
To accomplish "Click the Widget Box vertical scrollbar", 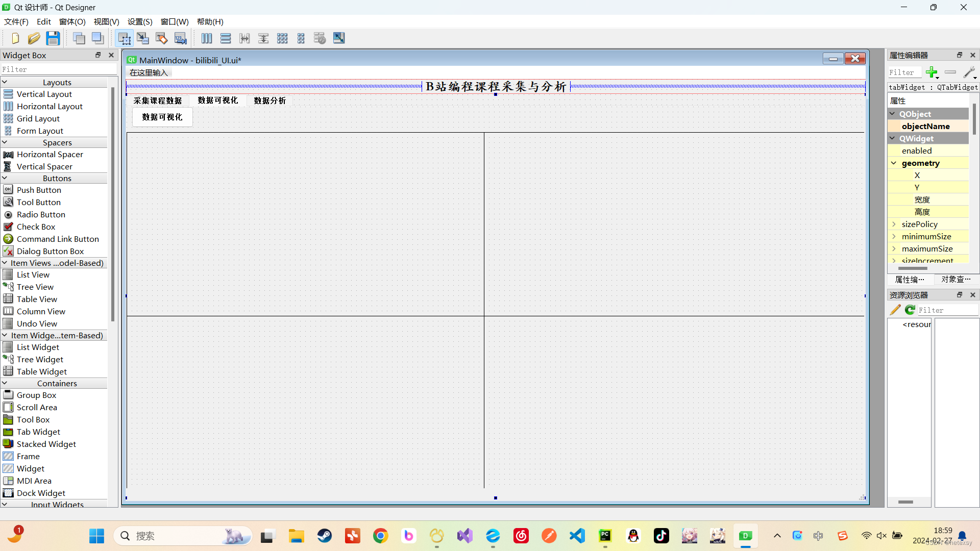I will 112,204.
